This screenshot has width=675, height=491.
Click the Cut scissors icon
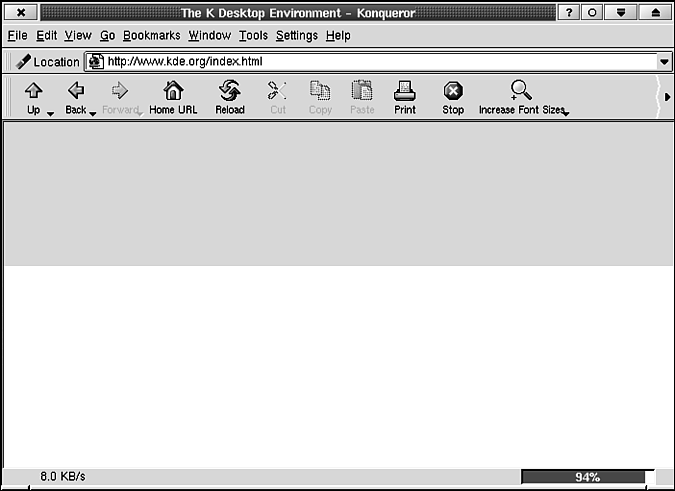point(277,91)
